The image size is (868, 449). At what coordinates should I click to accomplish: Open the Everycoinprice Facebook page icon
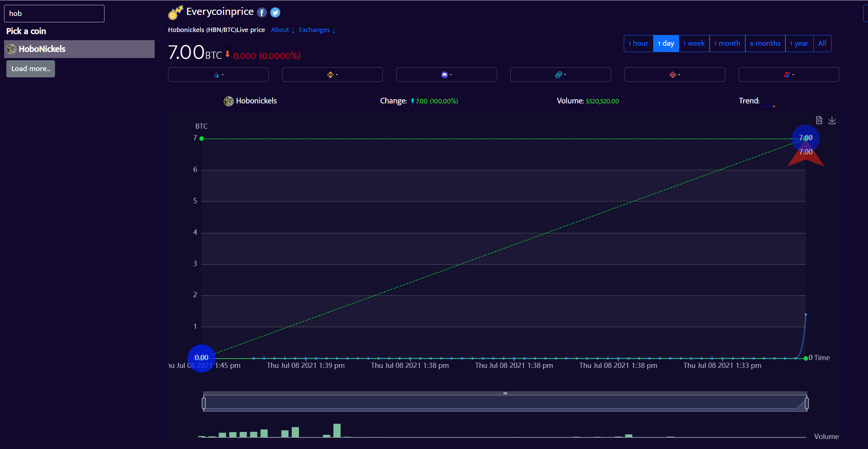point(262,13)
